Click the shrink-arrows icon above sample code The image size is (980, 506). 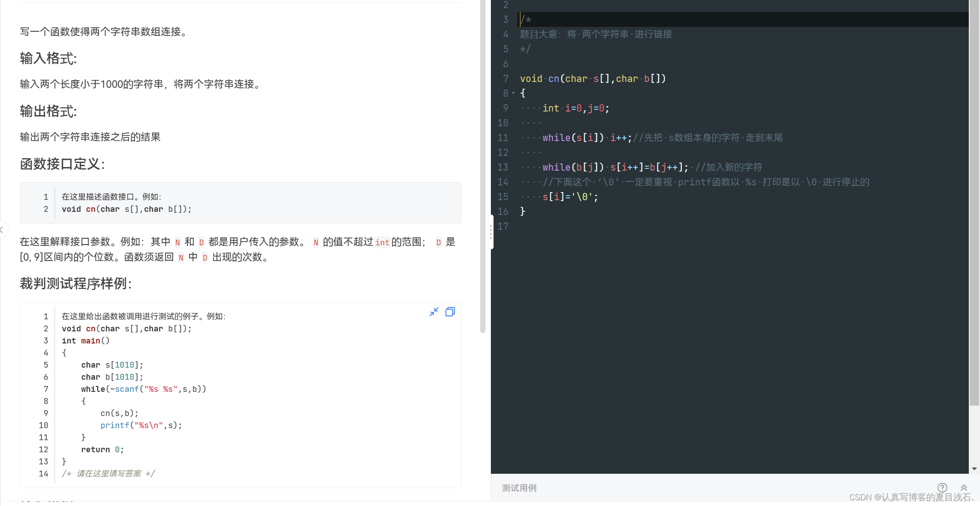point(434,312)
